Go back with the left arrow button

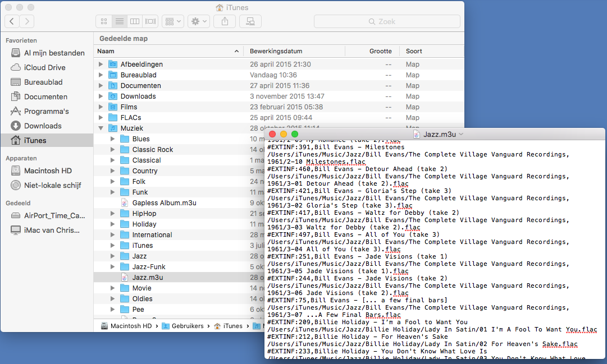click(x=12, y=21)
